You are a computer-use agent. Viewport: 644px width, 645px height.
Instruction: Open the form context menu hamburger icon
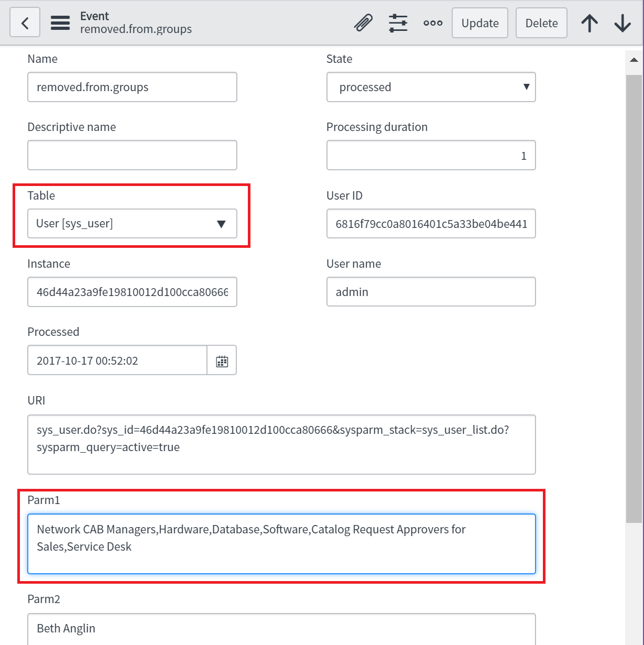point(60,23)
